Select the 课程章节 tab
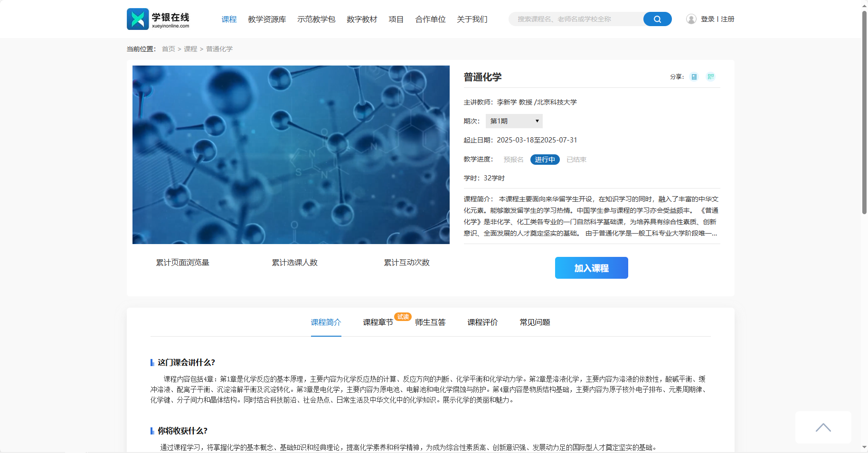This screenshot has height=453, width=868. click(x=378, y=322)
